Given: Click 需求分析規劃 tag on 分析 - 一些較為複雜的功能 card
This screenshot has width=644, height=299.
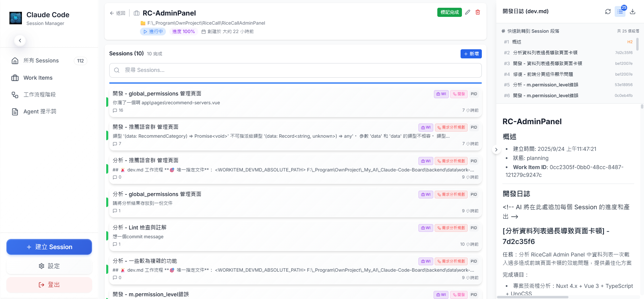Looking at the screenshot, I should 451,261.
